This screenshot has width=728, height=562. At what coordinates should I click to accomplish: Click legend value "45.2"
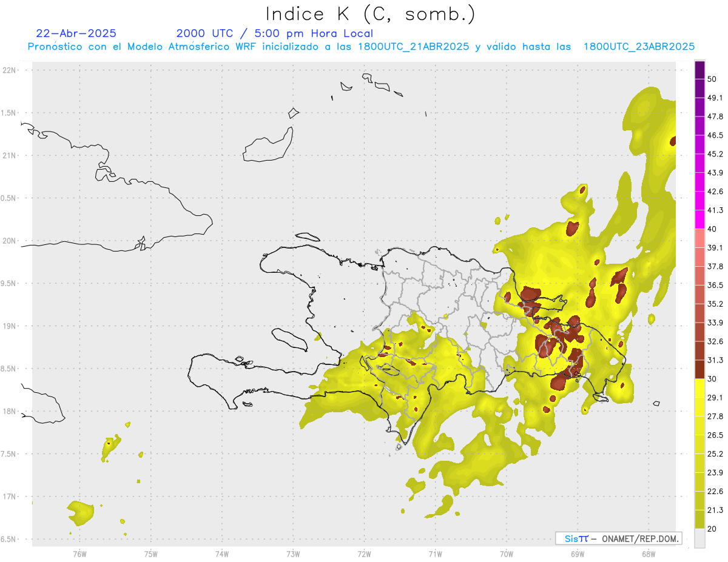(x=715, y=154)
